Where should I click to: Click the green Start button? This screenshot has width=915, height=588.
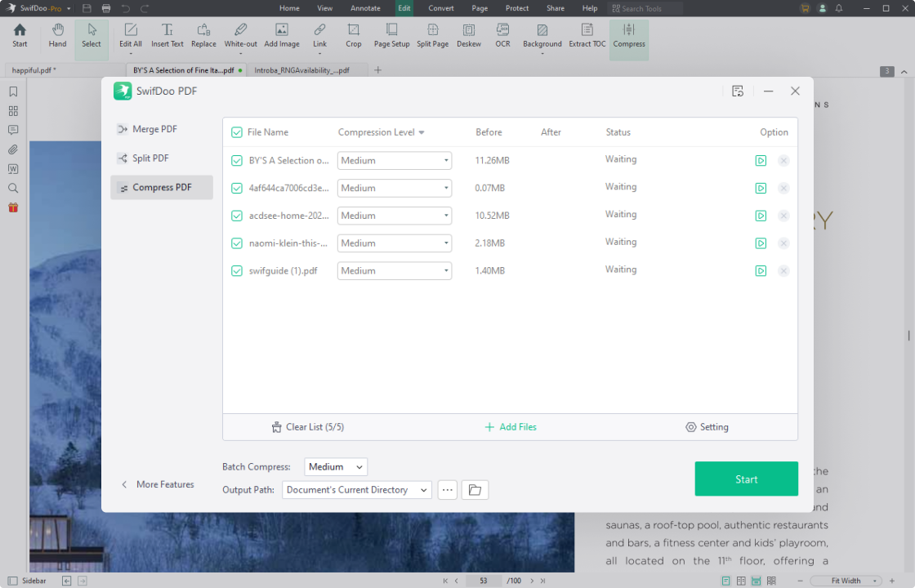tap(747, 479)
